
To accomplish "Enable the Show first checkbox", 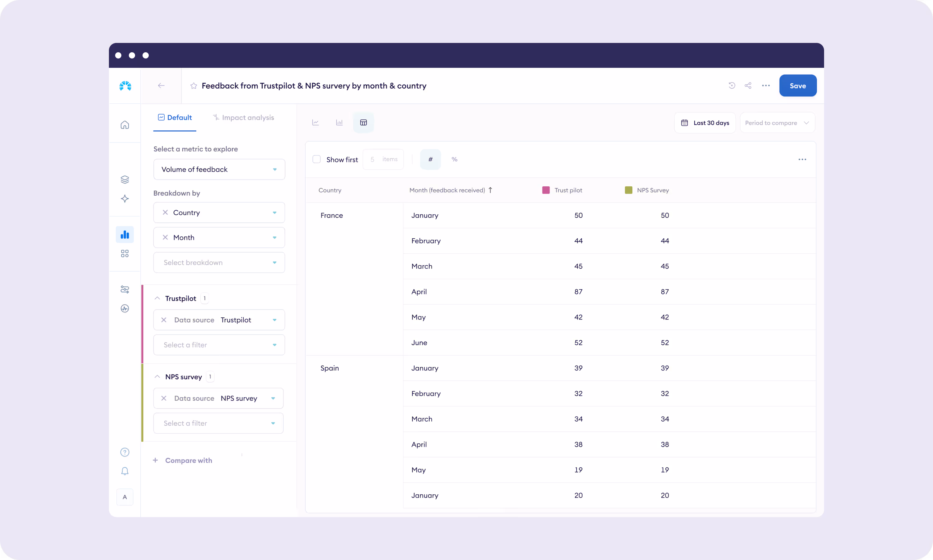I will point(317,159).
